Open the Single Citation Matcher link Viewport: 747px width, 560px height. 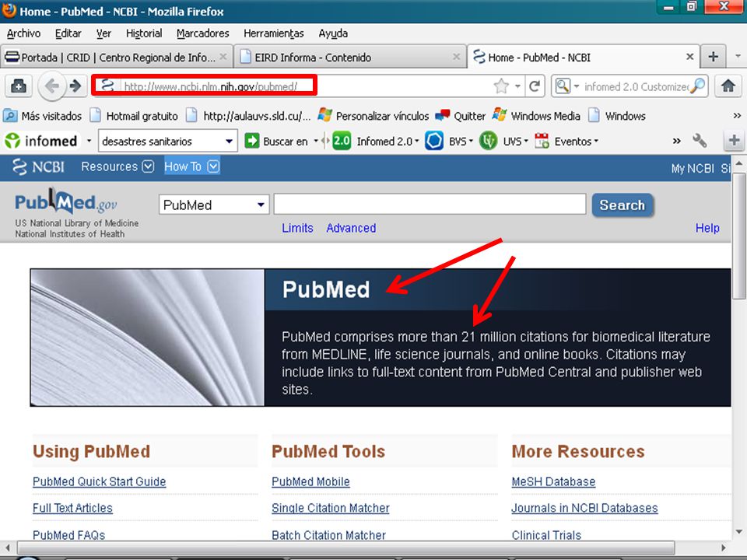coord(331,508)
